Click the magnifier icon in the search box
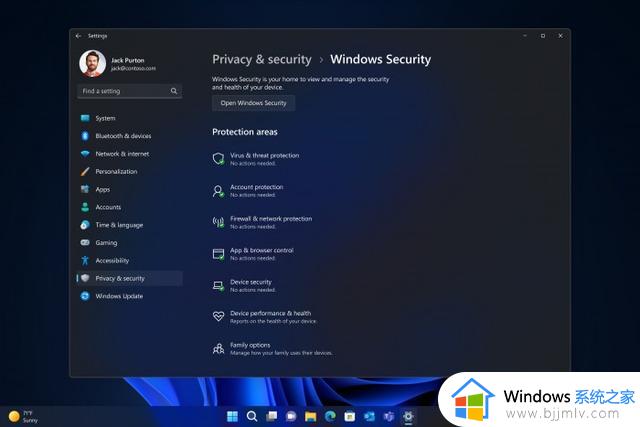Viewport: 640px width, 427px height. pyautogui.click(x=174, y=91)
